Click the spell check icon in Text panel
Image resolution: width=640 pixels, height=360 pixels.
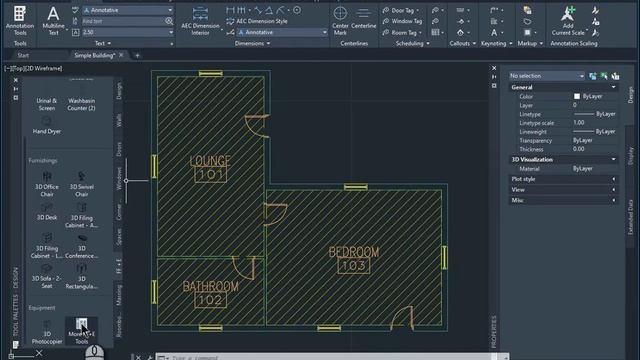click(x=75, y=10)
